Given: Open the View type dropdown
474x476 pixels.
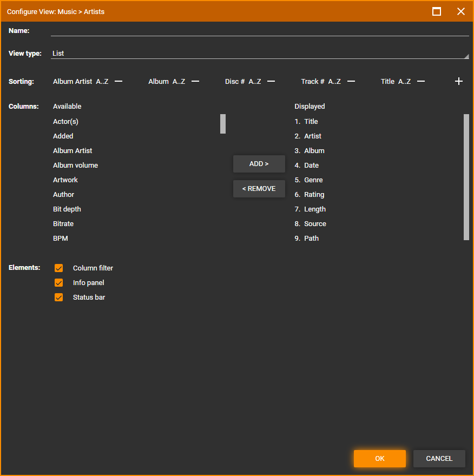Looking at the screenshot, I should 260,54.
